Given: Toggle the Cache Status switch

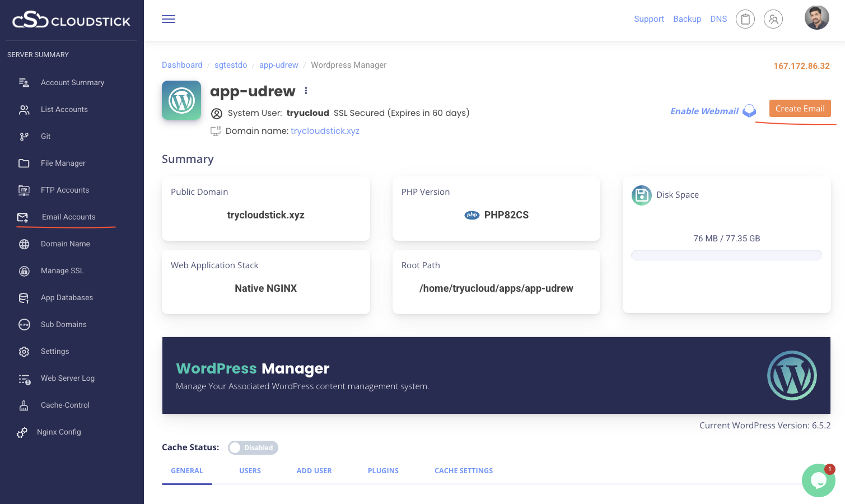Looking at the screenshot, I should point(253,447).
